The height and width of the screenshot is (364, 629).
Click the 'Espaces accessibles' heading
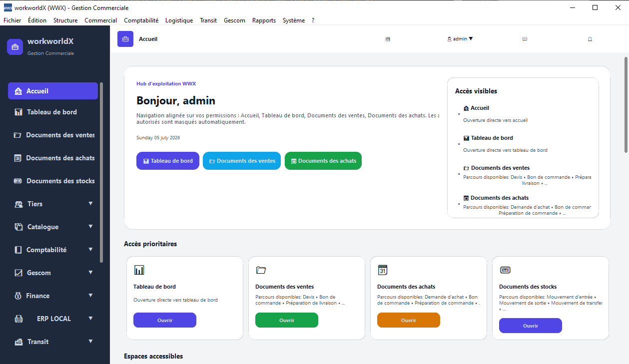[x=153, y=357]
